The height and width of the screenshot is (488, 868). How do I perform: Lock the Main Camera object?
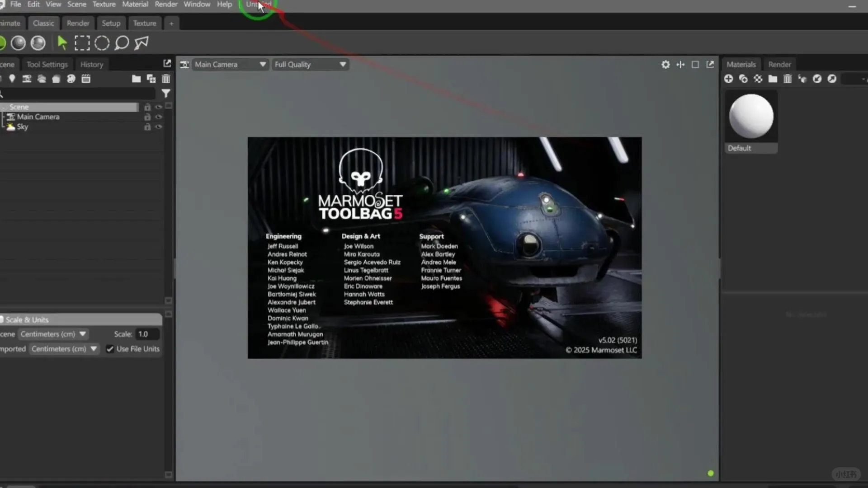tap(147, 117)
